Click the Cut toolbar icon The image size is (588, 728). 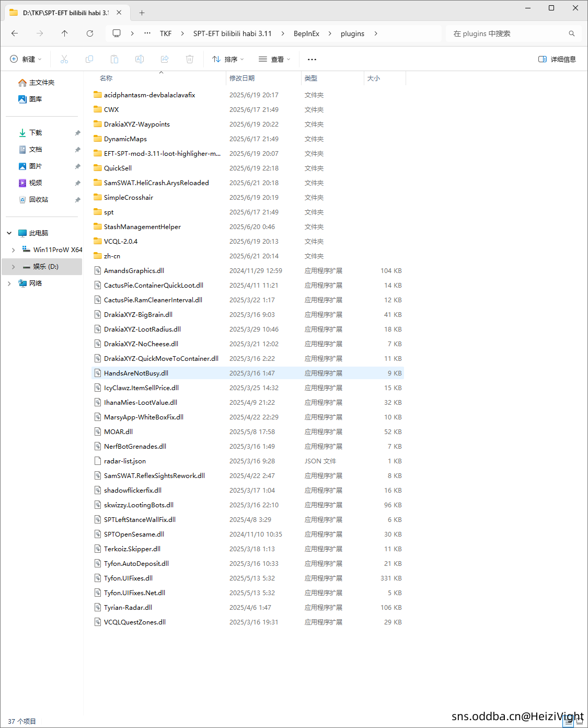[64, 59]
